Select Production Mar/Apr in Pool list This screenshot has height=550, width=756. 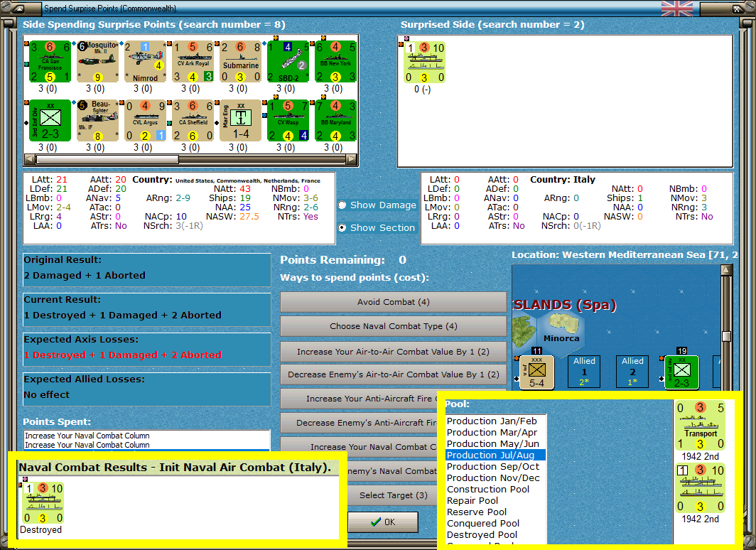pos(496,432)
